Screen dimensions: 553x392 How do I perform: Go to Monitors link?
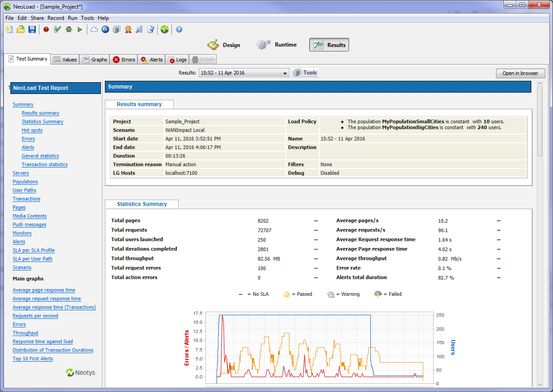[x=22, y=233]
